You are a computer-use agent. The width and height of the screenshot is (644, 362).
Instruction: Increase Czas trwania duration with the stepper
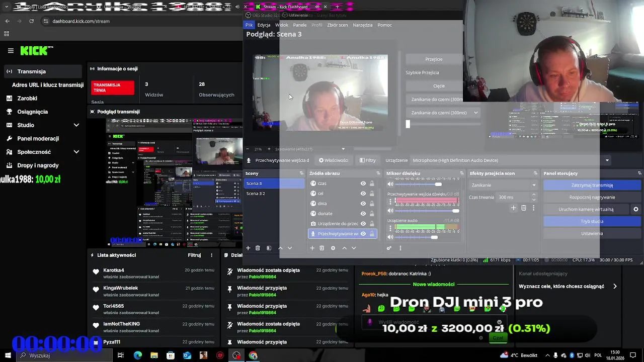tap(534, 196)
